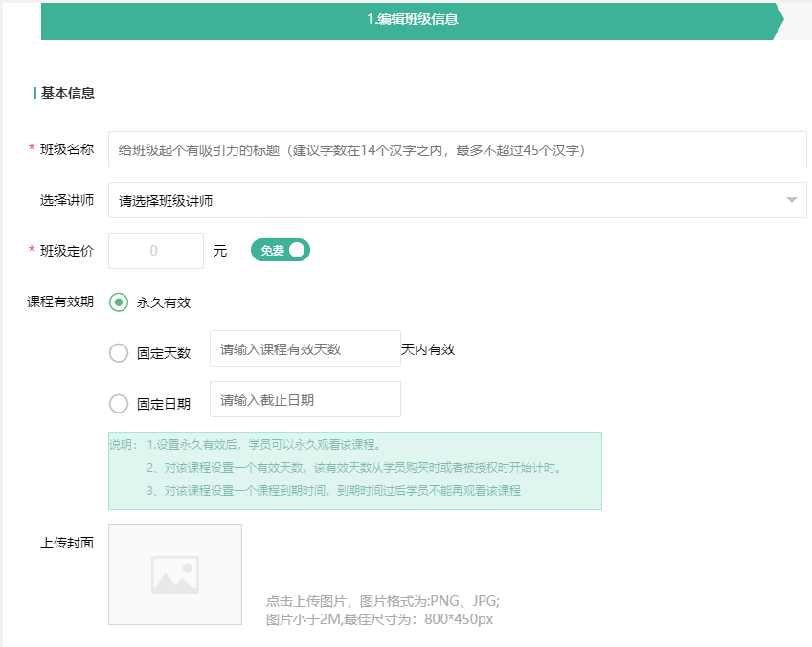The image size is (812, 647).
Task: Click the 请输入课程有效天数 input field
Action: pyautogui.click(x=305, y=348)
